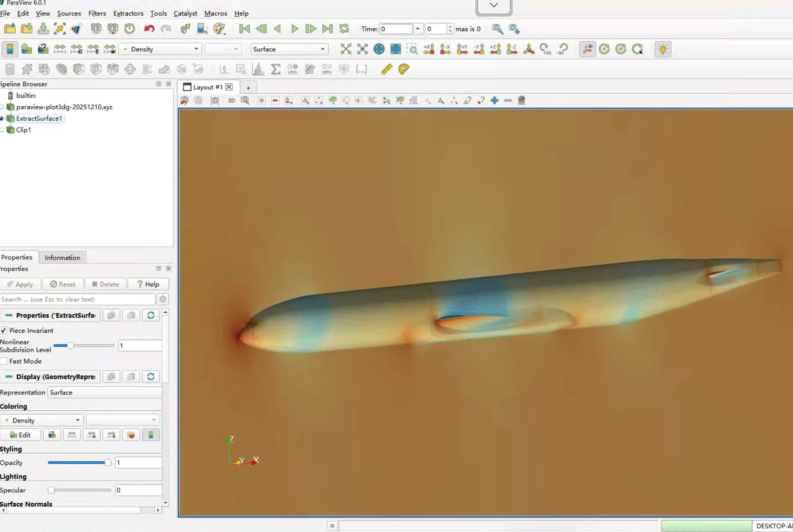Click the Edit Color Map icon in toolbar

coord(26,49)
